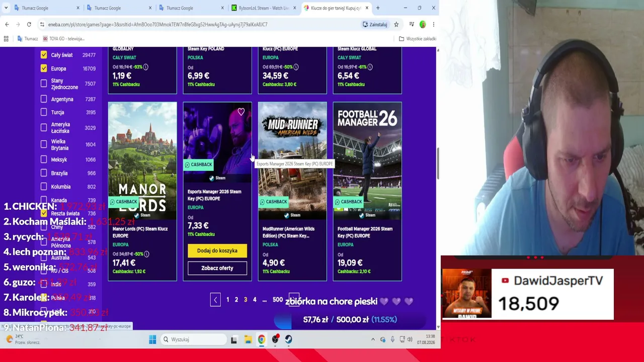Viewport: 644px width, 362px height.
Task: Show hidden system tray icons
Action: [x=373, y=339]
